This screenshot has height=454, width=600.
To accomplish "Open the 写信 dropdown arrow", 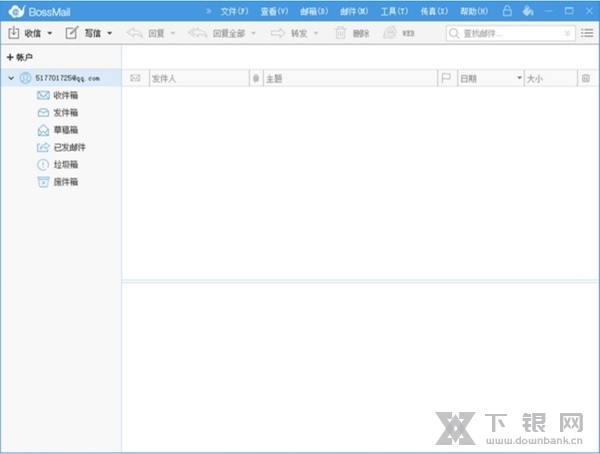I will coord(109,33).
